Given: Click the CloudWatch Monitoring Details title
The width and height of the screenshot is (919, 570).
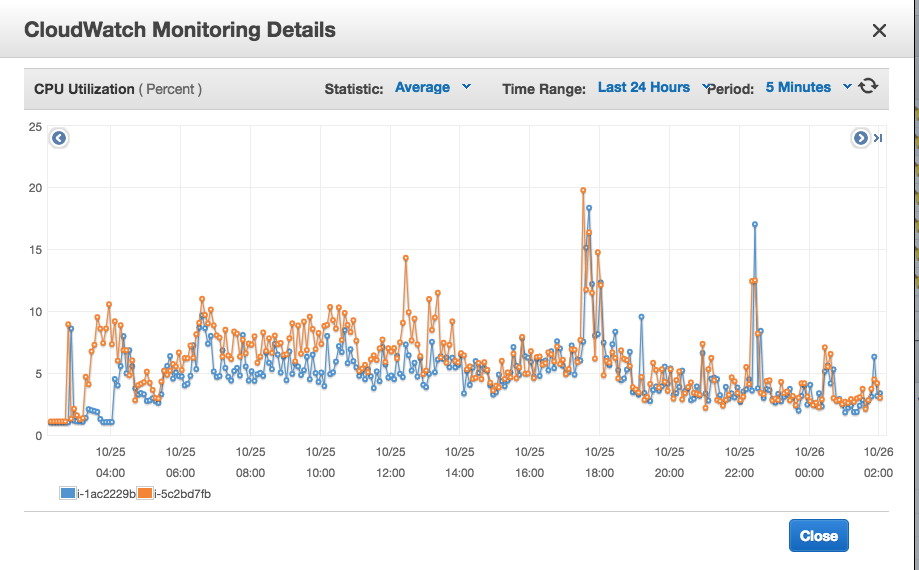Looking at the screenshot, I should tap(180, 30).
